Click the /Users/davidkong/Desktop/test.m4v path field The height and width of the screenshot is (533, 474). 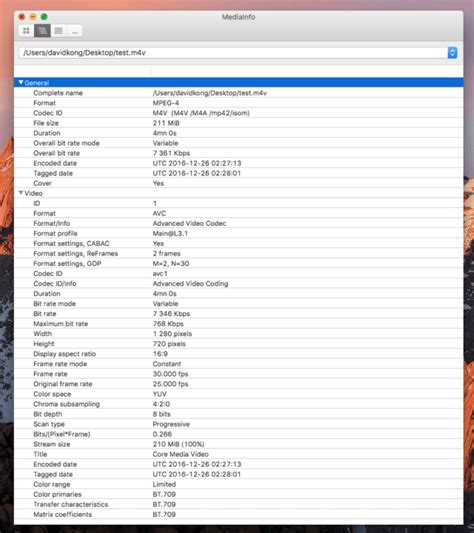coord(233,53)
